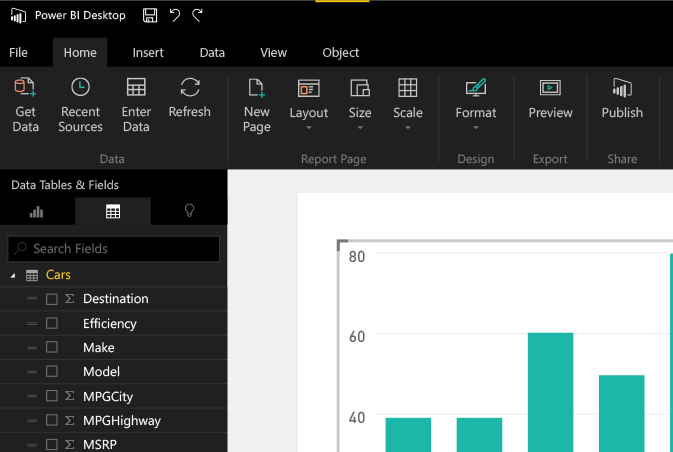Image resolution: width=673 pixels, height=452 pixels.
Task: Save the report with the floppy disk icon
Action: click(150, 15)
